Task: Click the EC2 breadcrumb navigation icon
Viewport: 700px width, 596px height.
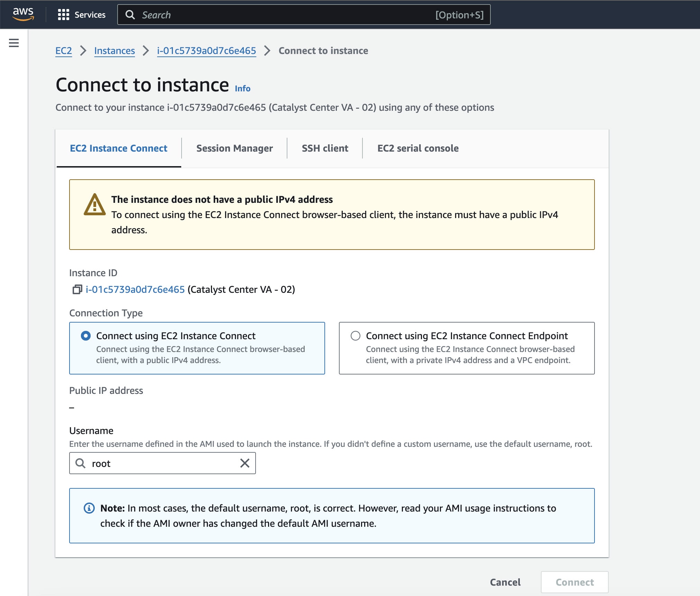Action: pos(63,50)
